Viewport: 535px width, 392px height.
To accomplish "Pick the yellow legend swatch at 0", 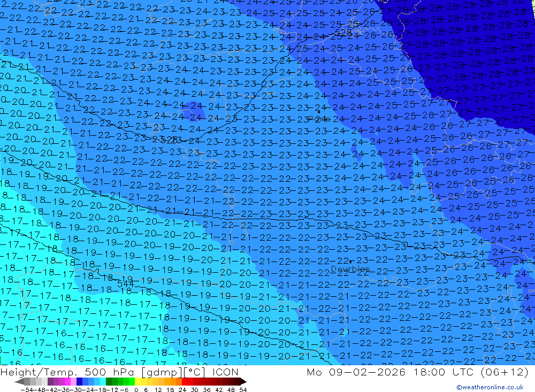I will point(138,381).
